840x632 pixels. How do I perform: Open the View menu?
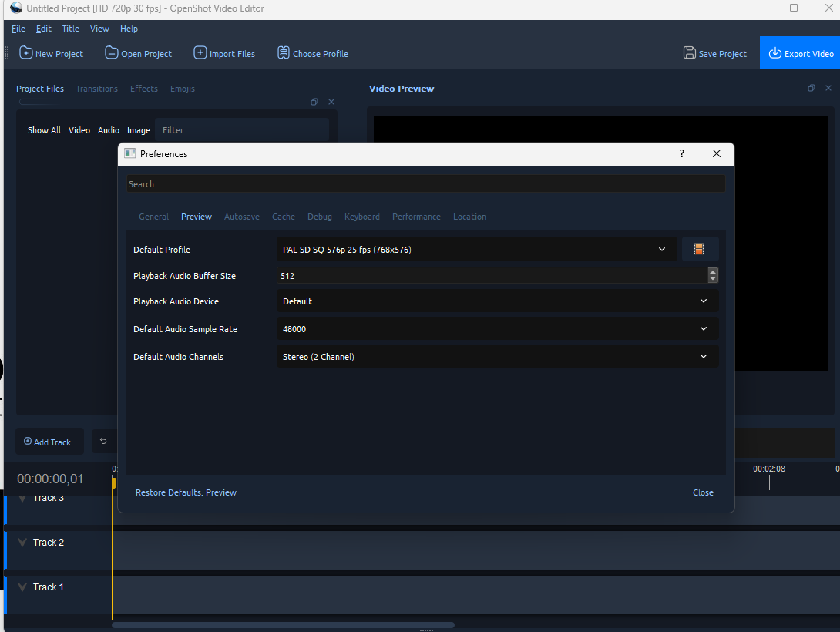coord(99,29)
